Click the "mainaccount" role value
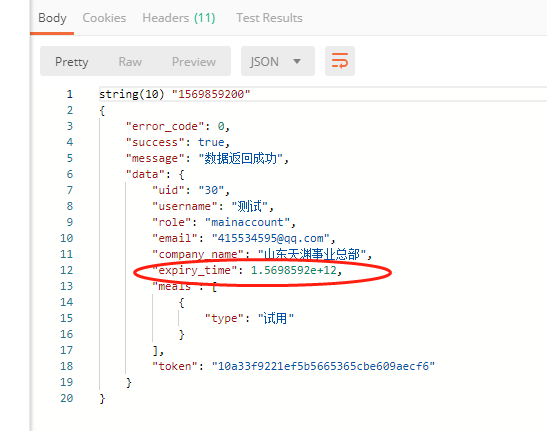Screen dimensions: 547x431 click(x=247, y=222)
